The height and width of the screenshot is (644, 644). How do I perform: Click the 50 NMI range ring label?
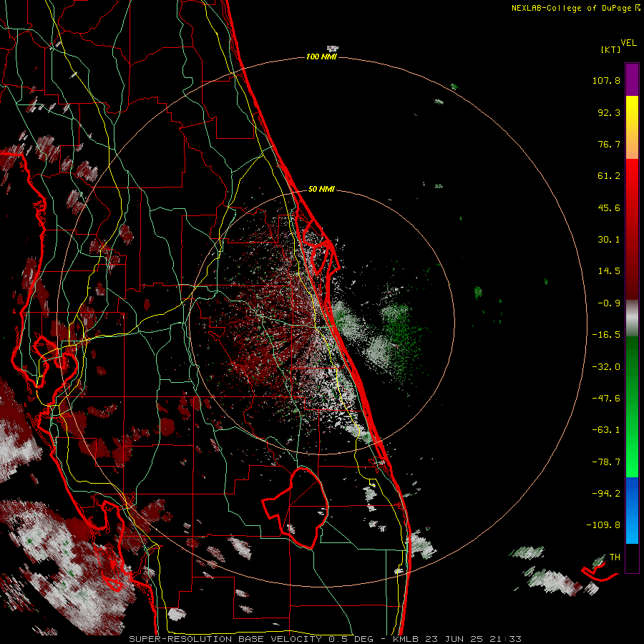[321, 190]
